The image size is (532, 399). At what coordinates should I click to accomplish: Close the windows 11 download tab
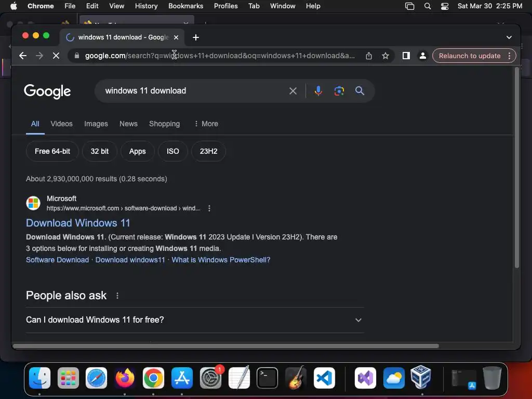(176, 37)
